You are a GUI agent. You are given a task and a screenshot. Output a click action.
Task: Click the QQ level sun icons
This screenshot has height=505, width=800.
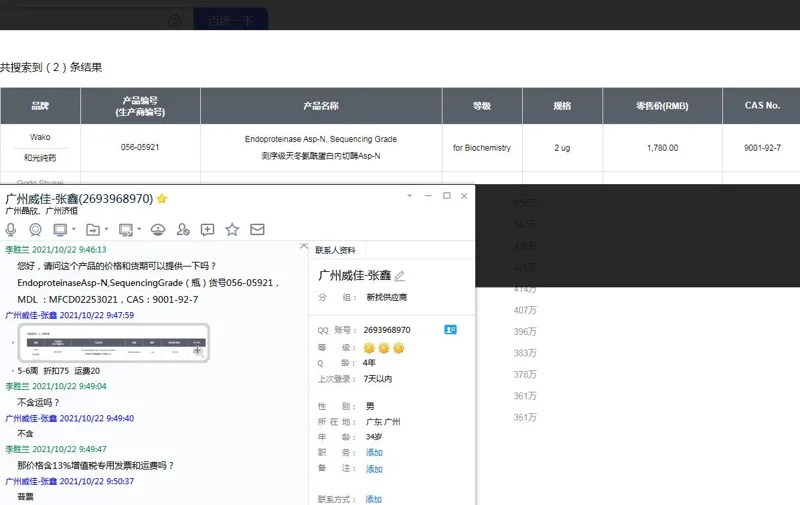[x=384, y=348]
